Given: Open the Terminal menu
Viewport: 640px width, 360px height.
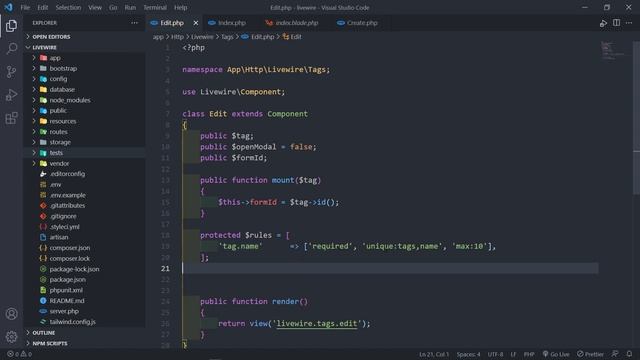Looking at the screenshot, I should point(155,7).
